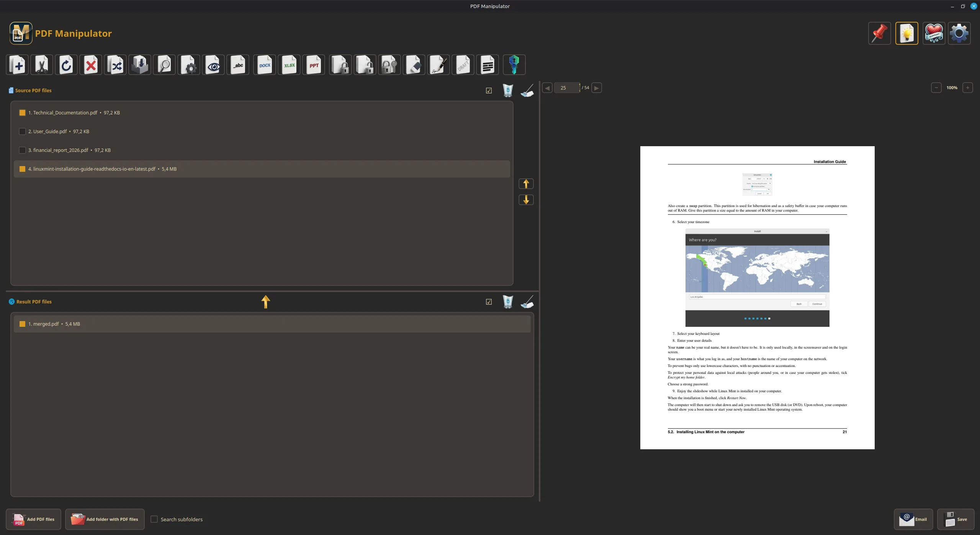The height and width of the screenshot is (535, 980).
Task: Choose the Rotate pages tool
Action: click(66, 65)
